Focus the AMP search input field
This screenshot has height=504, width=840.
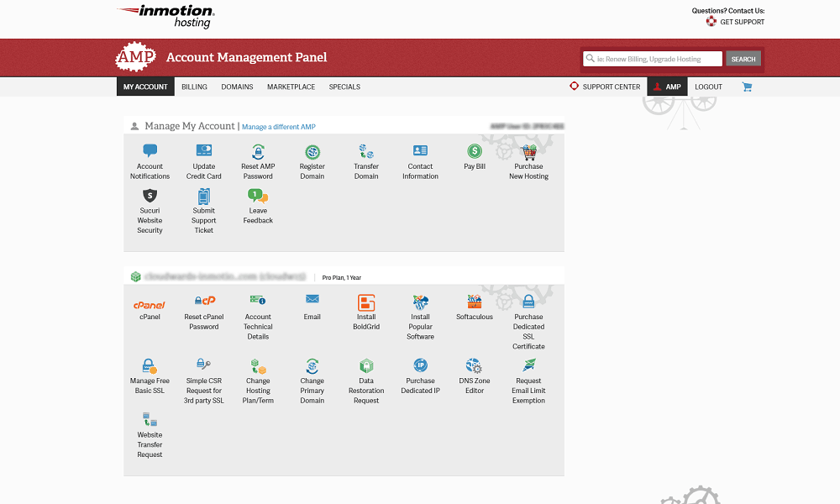[x=653, y=59]
